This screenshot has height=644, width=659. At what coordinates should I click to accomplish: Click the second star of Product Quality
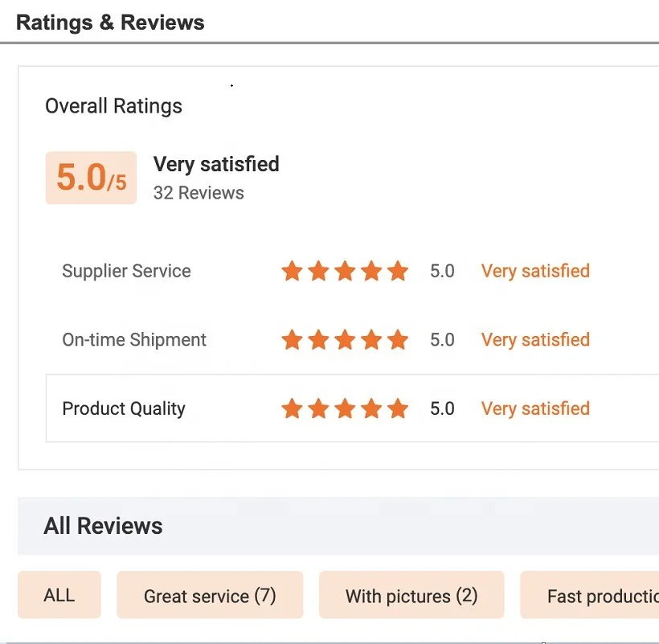[318, 409]
